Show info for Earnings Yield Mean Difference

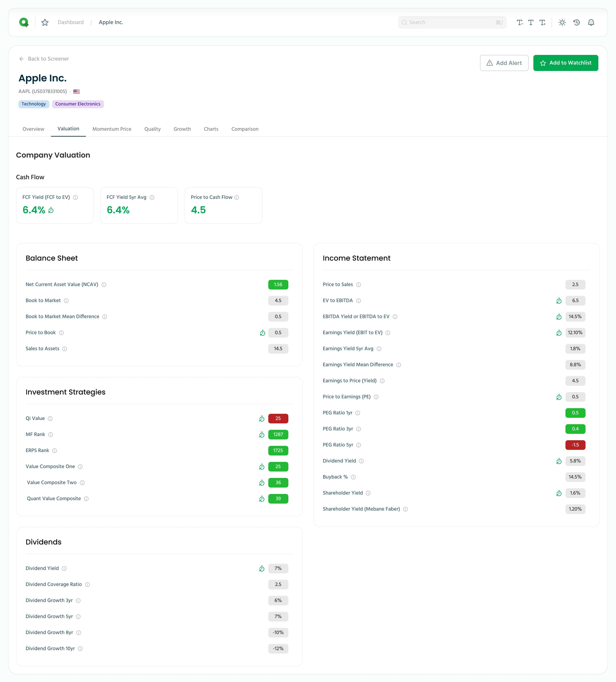(x=399, y=365)
